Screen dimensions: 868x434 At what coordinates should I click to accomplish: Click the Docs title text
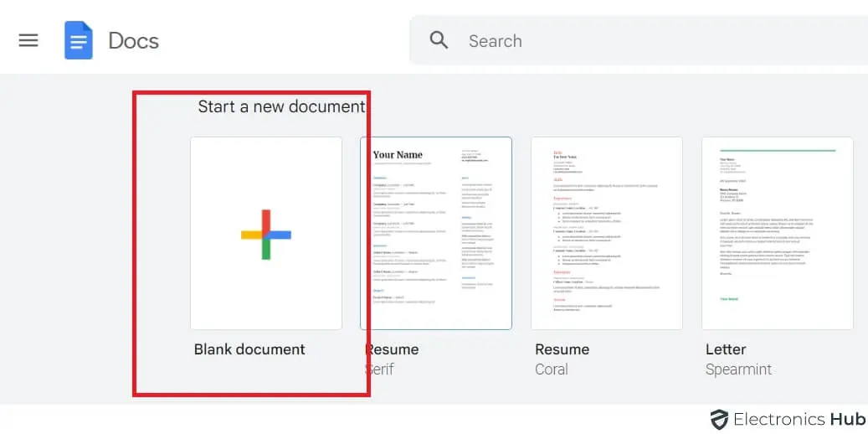[x=133, y=41]
